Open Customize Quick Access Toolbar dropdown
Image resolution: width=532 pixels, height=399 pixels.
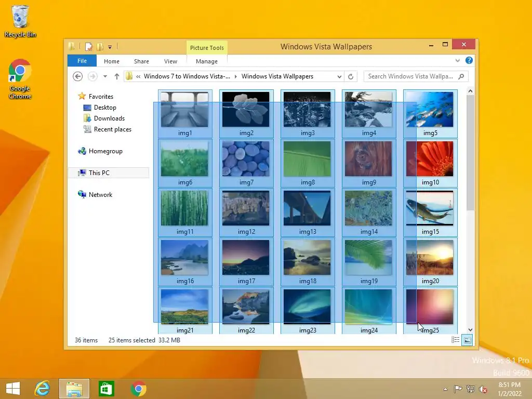point(110,47)
